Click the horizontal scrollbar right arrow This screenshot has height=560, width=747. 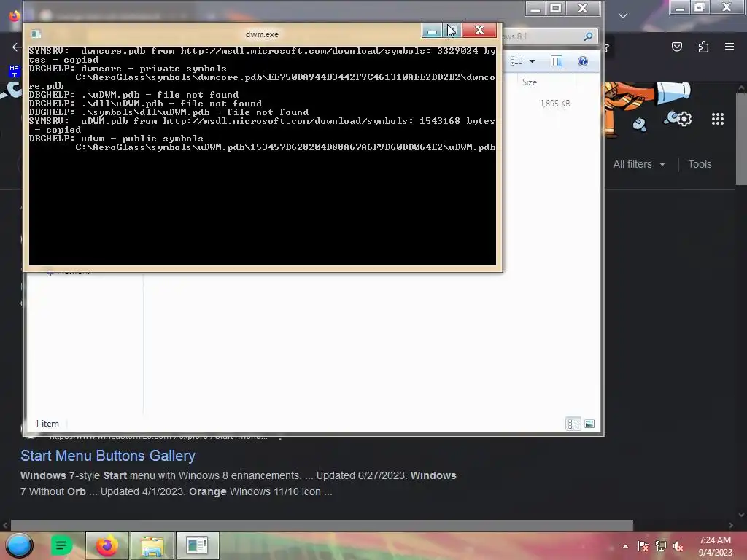click(731, 525)
